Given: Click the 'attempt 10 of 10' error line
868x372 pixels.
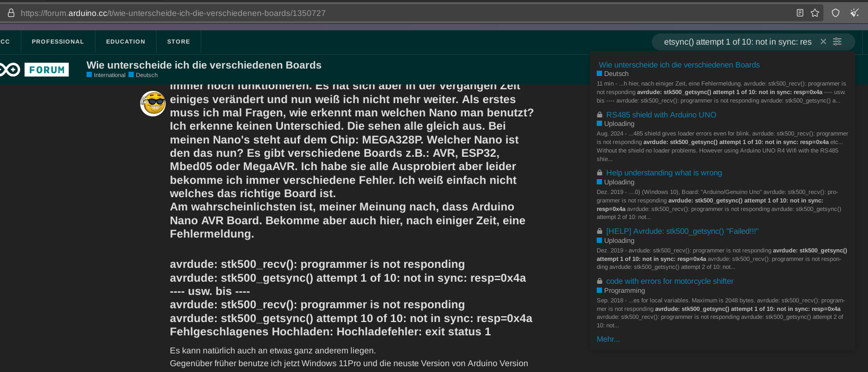Looking at the screenshot, I should click(351, 318).
